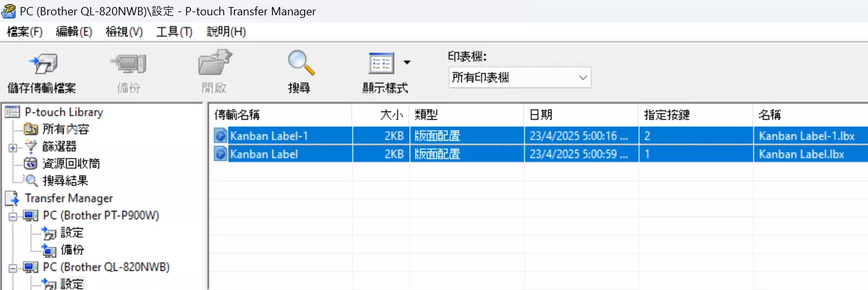Viewport: 868px width, 290px height.
Task: Collapse the PC (Brother PT-P900W) node
Action: tap(13, 216)
